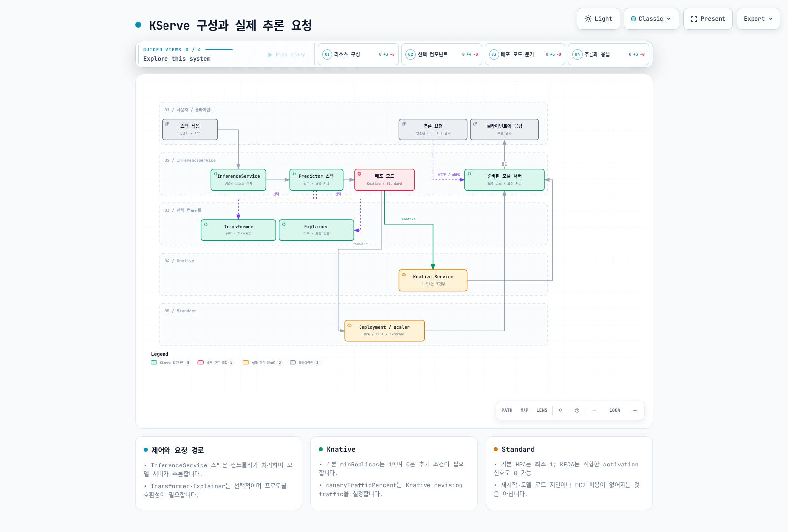Click the 제어와 요청 경로 card heading
The height and width of the screenshot is (532, 788).
click(177, 450)
